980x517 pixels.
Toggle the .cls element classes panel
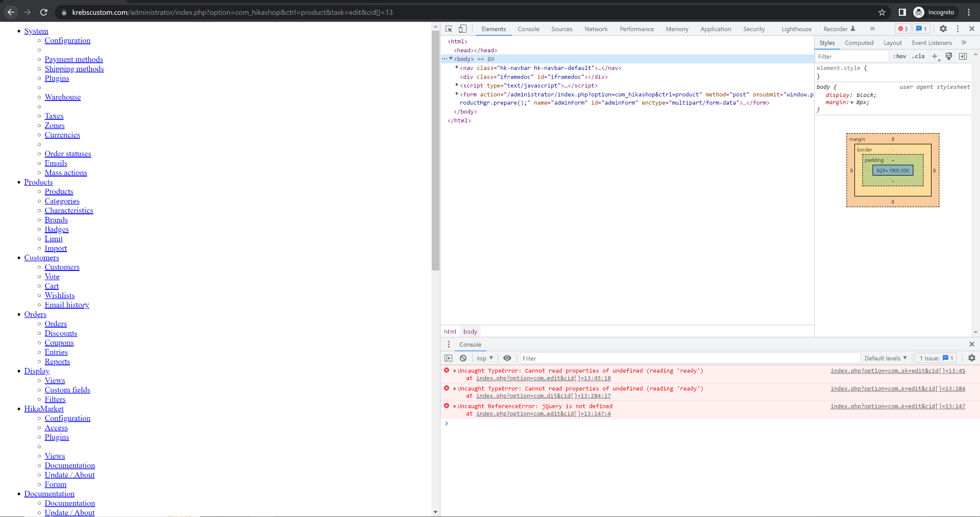click(919, 57)
